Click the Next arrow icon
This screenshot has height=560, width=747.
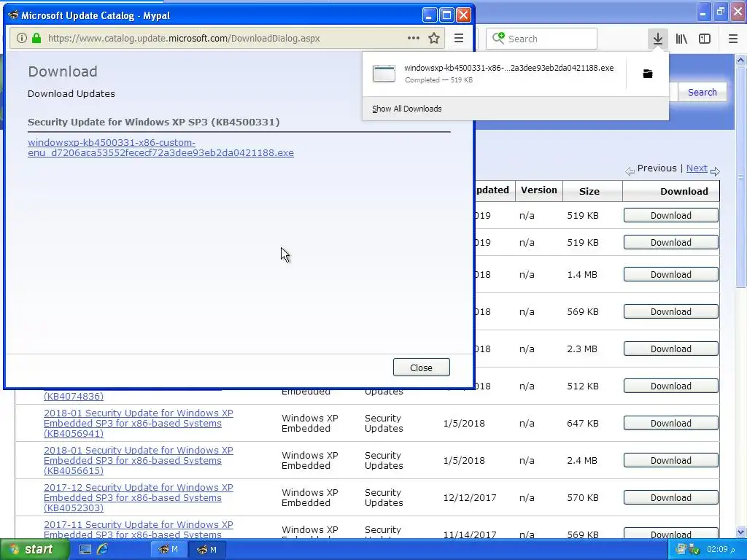click(715, 171)
